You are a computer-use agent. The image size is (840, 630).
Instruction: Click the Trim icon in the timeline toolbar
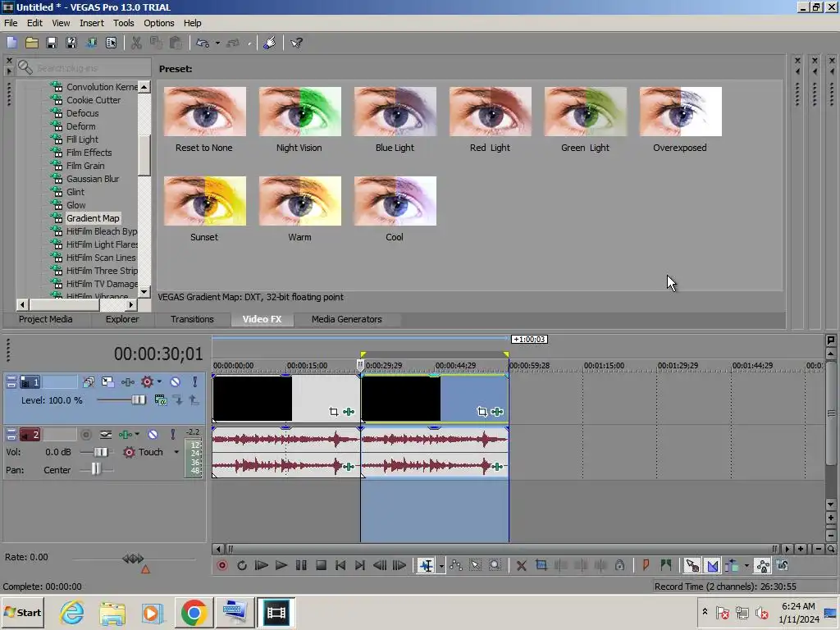(541, 565)
